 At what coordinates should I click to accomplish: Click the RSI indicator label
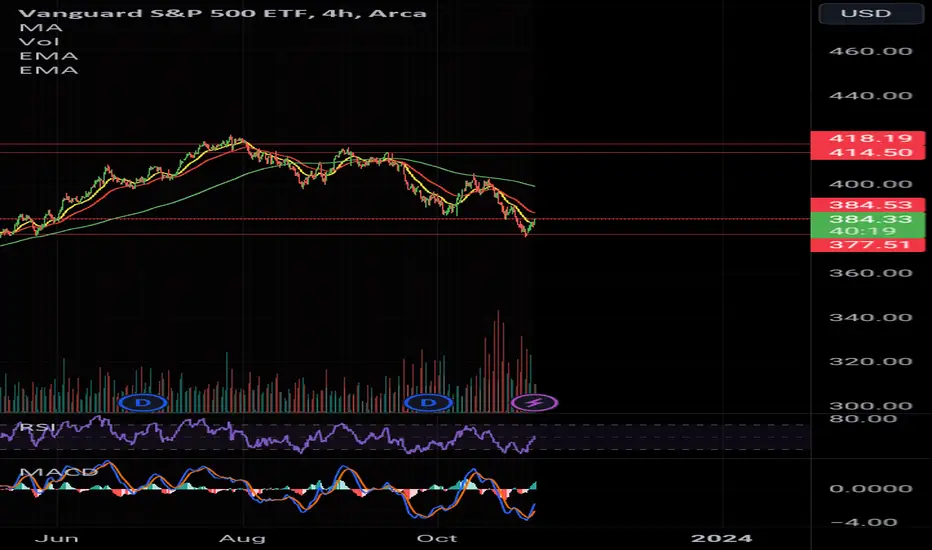[x=37, y=426]
